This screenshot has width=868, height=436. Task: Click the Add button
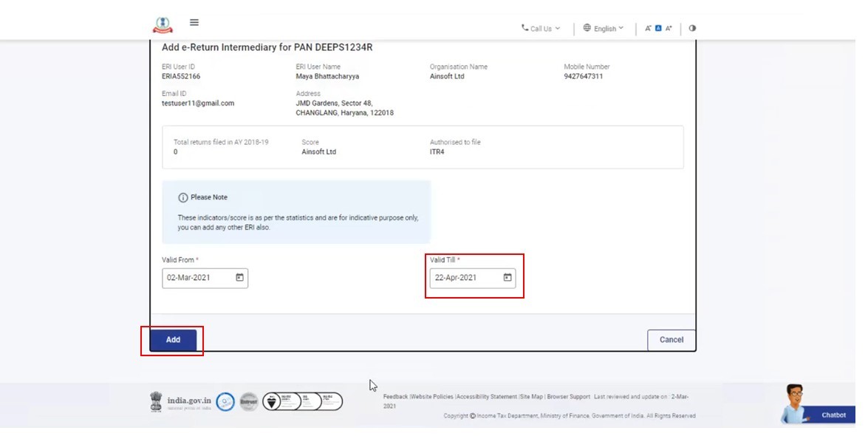click(x=173, y=340)
